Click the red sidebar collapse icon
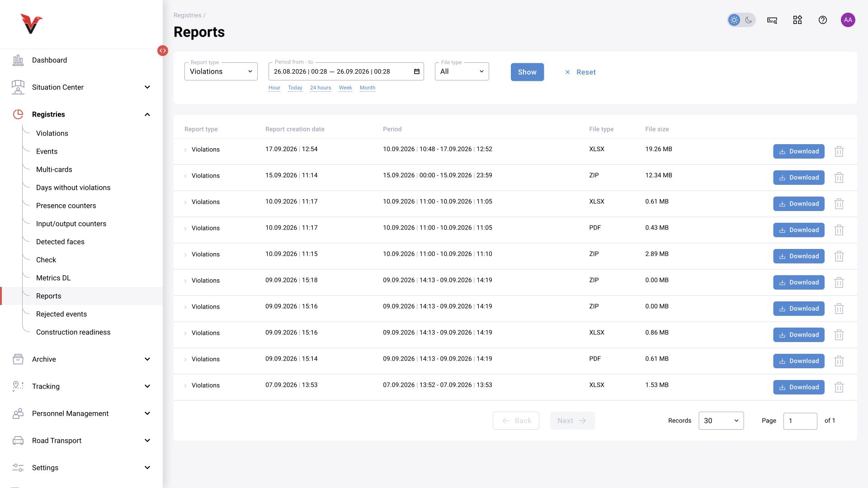 (163, 51)
